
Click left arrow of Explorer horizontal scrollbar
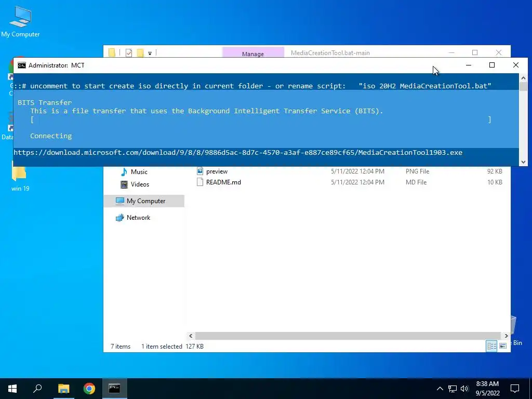click(x=191, y=336)
